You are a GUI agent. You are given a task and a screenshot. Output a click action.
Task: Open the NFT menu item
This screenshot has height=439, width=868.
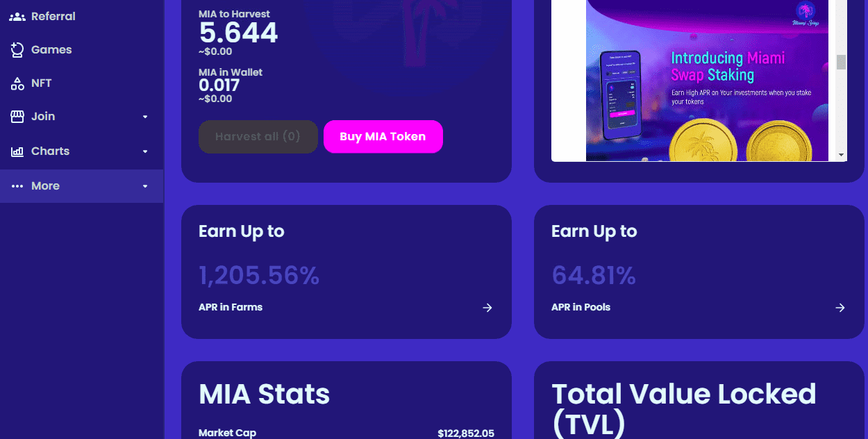81,83
